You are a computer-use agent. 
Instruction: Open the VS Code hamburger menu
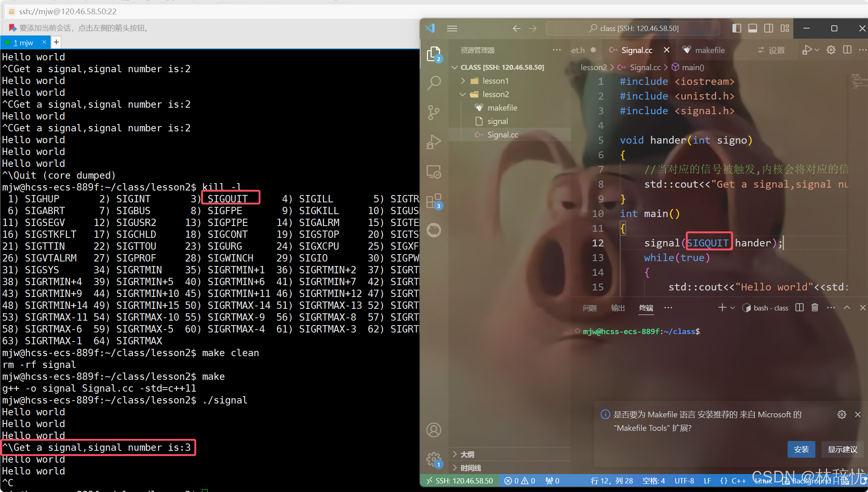(452, 28)
